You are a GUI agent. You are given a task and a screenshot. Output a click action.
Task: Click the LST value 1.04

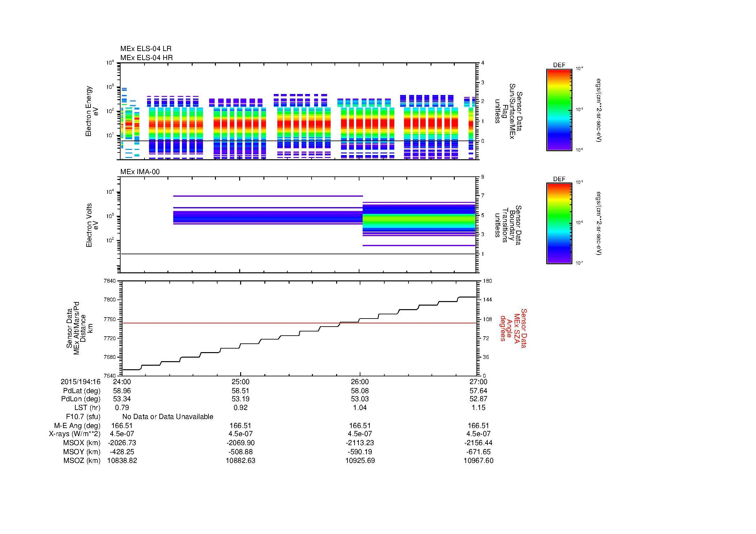point(359,408)
